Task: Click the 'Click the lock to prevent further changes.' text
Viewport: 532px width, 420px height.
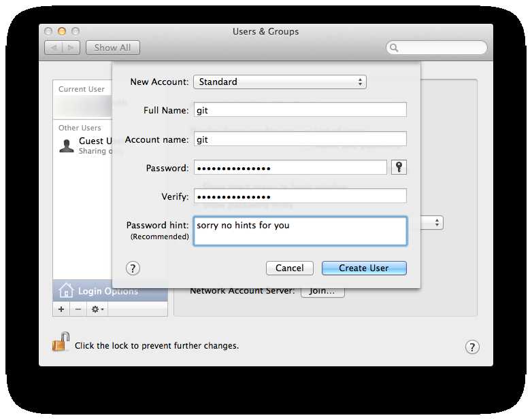Action: tap(156, 346)
